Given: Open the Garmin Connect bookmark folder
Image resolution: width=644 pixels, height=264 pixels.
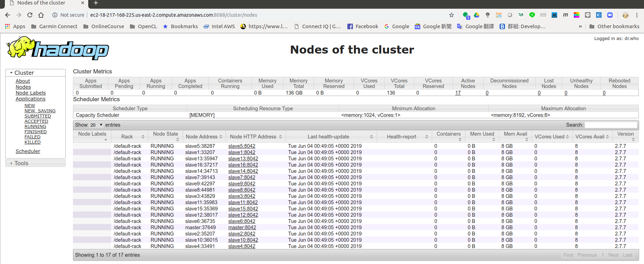Looking at the screenshot, I should [54, 26].
